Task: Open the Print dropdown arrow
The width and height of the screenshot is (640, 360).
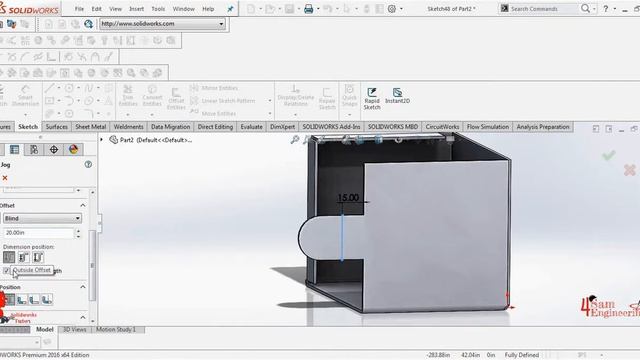Action: point(318,9)
